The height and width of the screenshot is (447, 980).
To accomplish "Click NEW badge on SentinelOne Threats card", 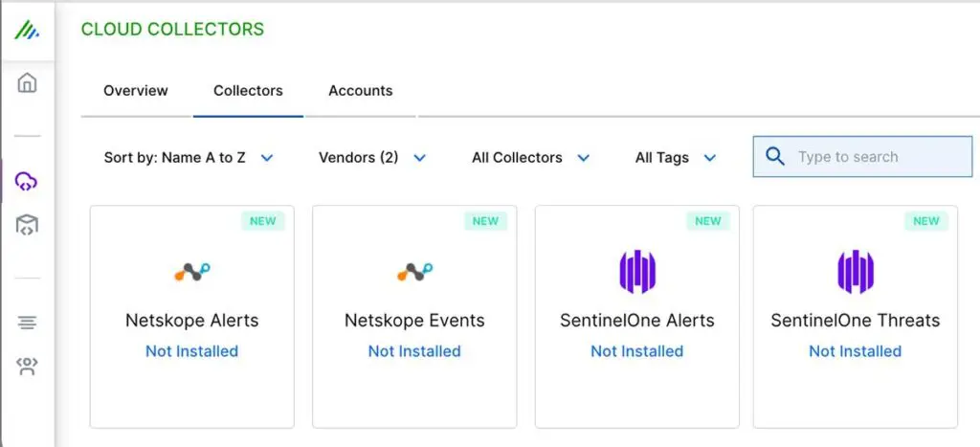I will (x=926, y=221).
